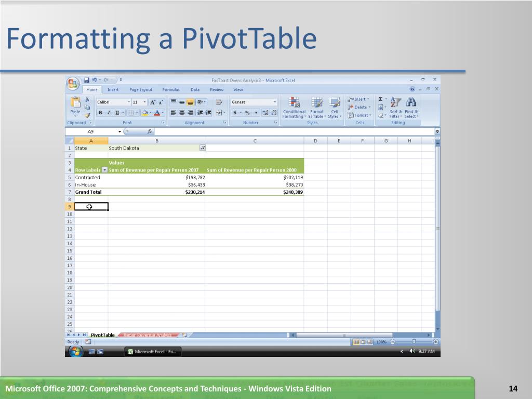Apply font color with red A
The image size is (532, 399).
click(x=157, y=113)
